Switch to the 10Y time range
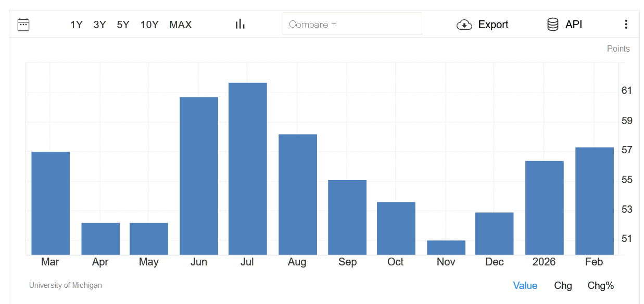 click(149, 25)
